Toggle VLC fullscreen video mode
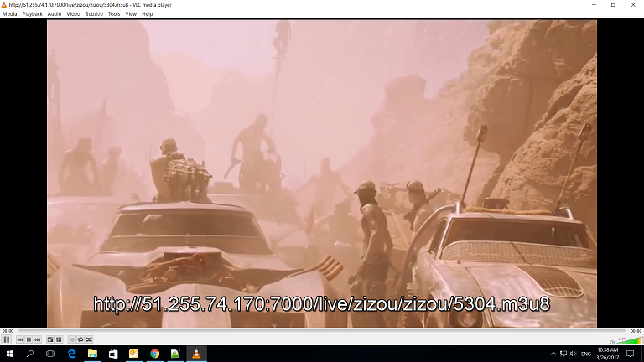Image resolution: width=644 pixels, height=362 pixels. click(x=50, y=339)
